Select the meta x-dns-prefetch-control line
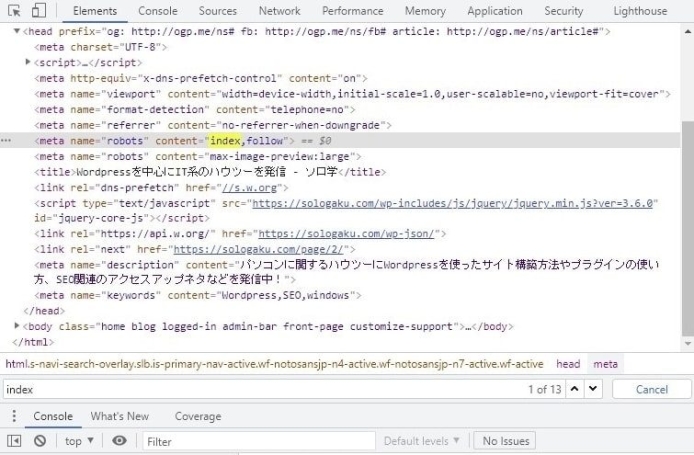Screen dimensions: 694x455 tap(200, 78)
